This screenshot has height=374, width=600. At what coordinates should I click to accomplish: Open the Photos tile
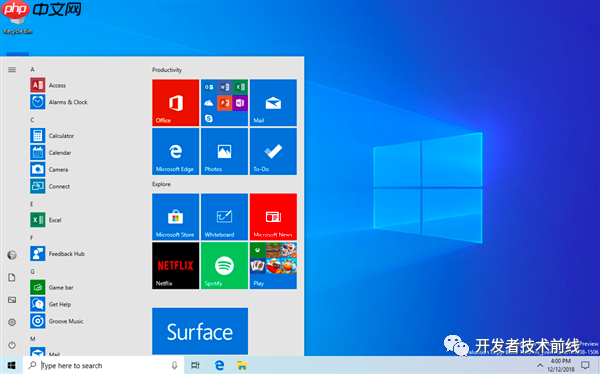click(224, 151)
